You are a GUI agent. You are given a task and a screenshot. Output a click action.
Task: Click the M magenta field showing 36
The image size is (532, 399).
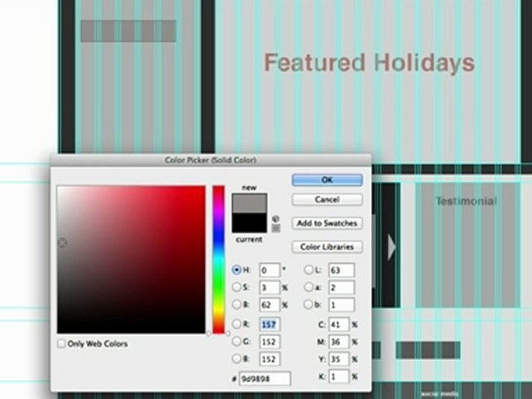click(x=339, y=342)
